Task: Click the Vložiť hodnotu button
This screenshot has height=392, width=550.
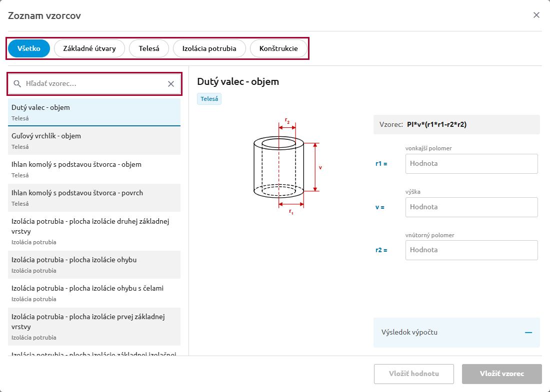Action: [x=414, y=374]
